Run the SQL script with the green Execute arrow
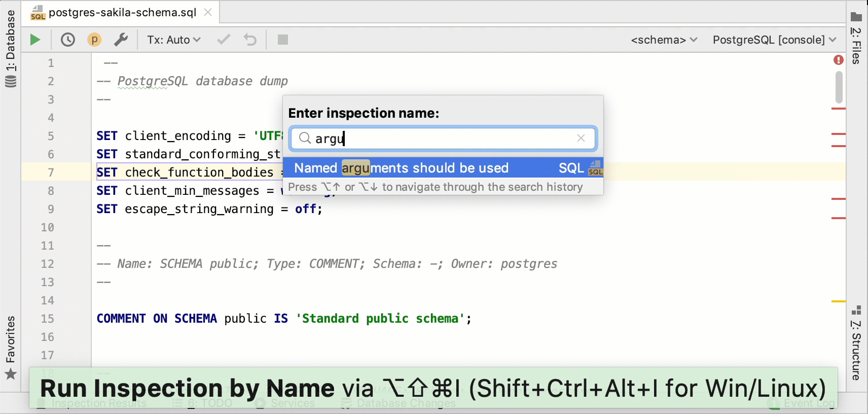 coord(35,40)
